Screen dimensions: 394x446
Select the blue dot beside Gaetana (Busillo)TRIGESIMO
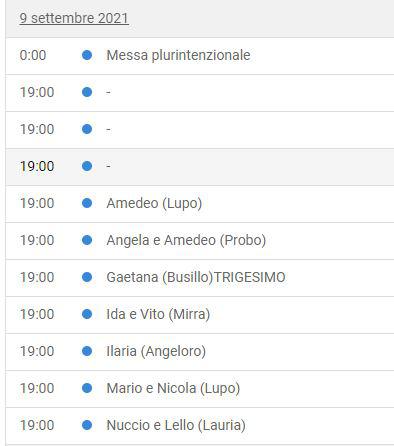(x=87, y=277)
